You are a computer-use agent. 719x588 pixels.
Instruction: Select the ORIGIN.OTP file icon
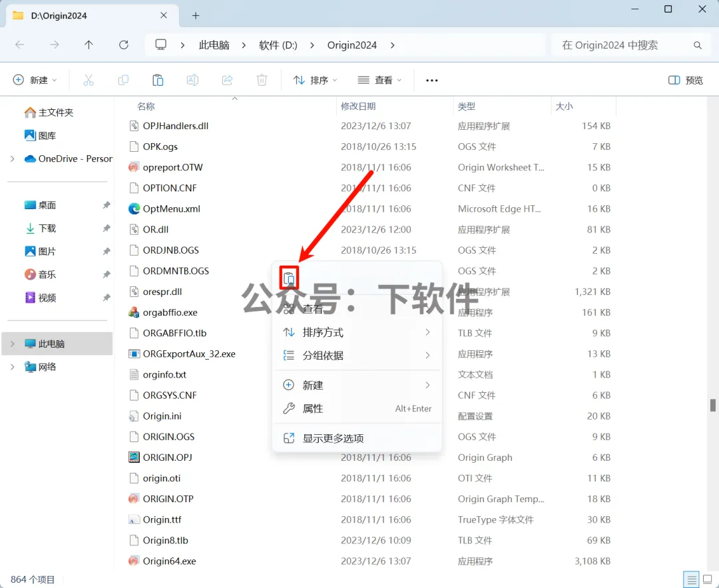click(x=133, y=499)
